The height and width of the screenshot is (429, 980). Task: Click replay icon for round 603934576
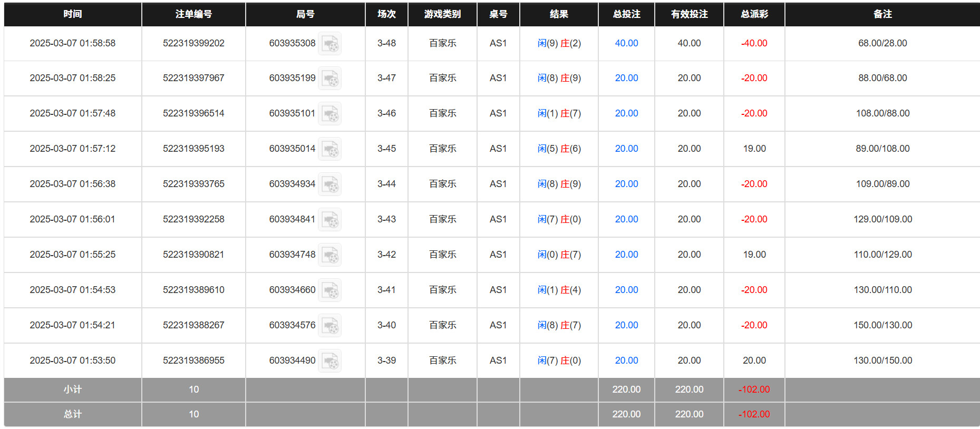tap(330, 326)
